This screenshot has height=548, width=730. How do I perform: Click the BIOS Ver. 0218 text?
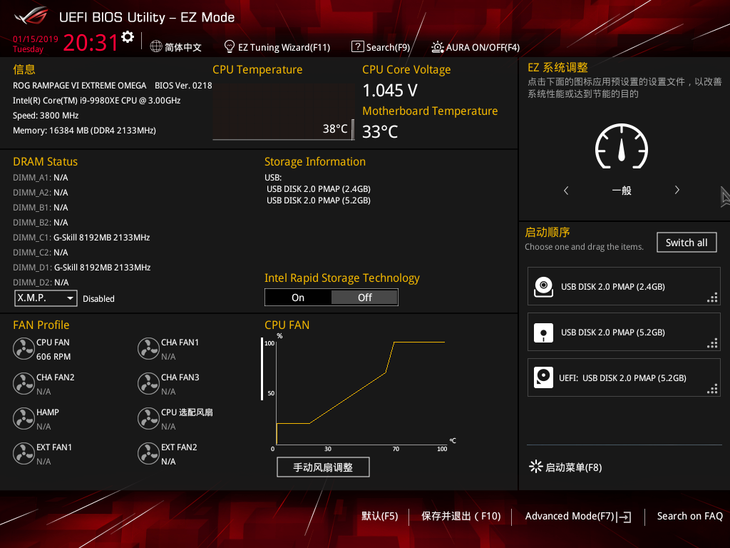tap(183, 86)
